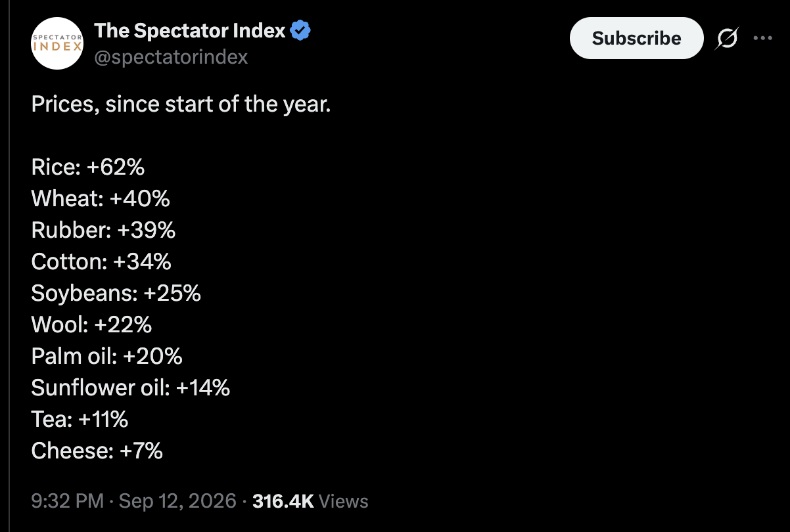
Task: Open the 9:32 PM timestamp link
Action: (68, 501)
